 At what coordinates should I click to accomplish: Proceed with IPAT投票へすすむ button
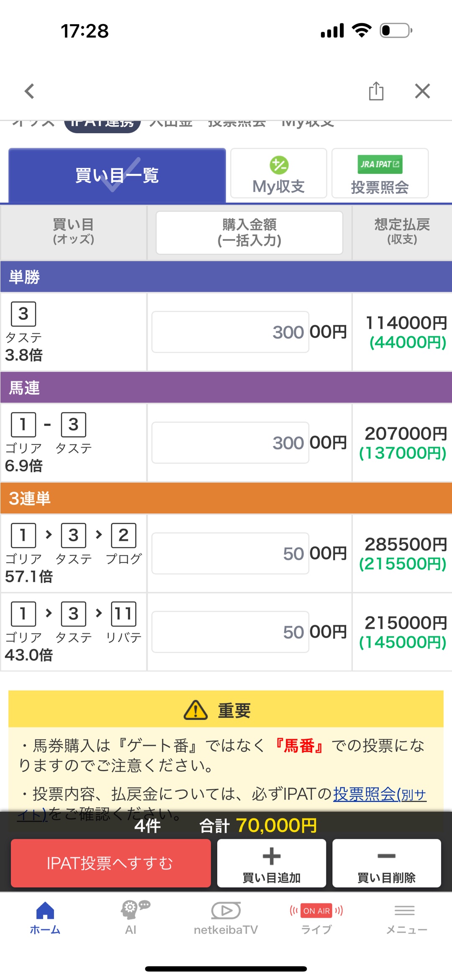111,863
